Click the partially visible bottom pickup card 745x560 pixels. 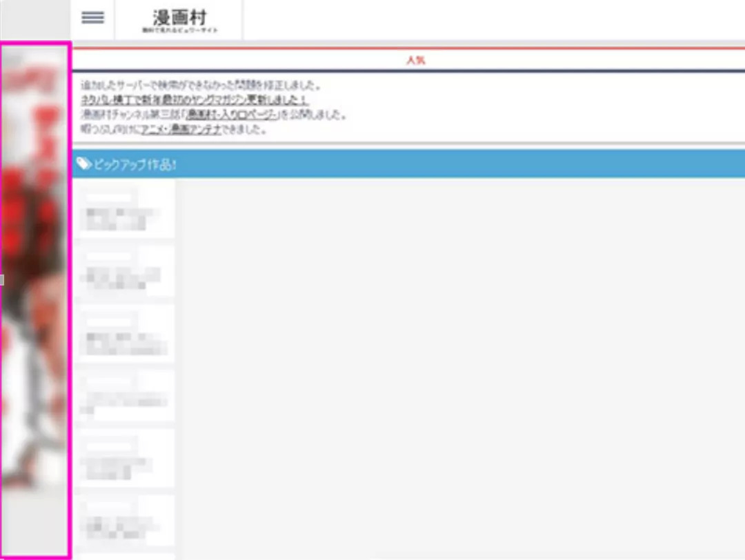point(125,556)
